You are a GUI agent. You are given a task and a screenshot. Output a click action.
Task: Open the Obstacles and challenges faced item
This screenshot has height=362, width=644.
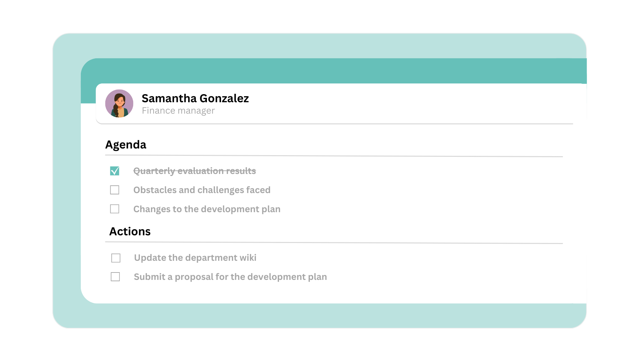pyautogui.click(x=202, y=190)
